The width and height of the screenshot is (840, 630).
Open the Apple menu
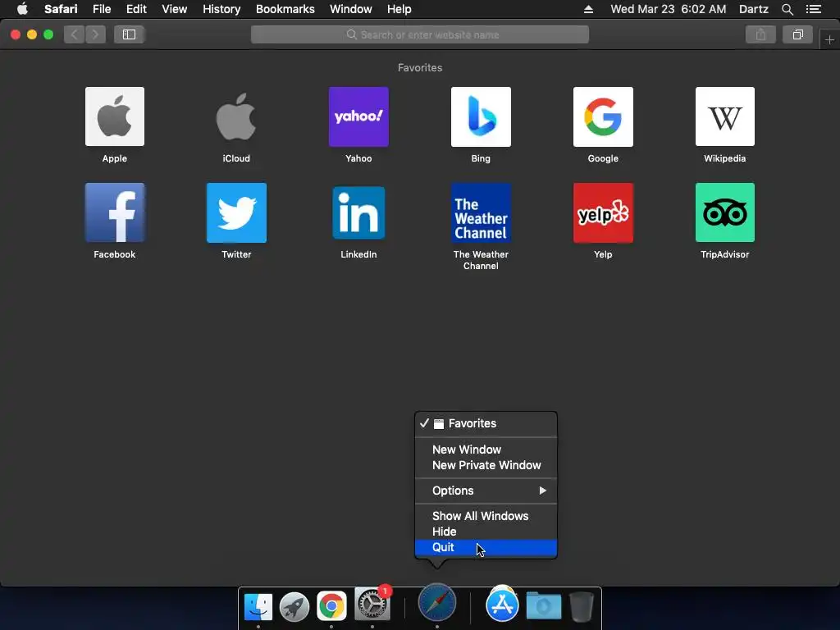[22, 8]
